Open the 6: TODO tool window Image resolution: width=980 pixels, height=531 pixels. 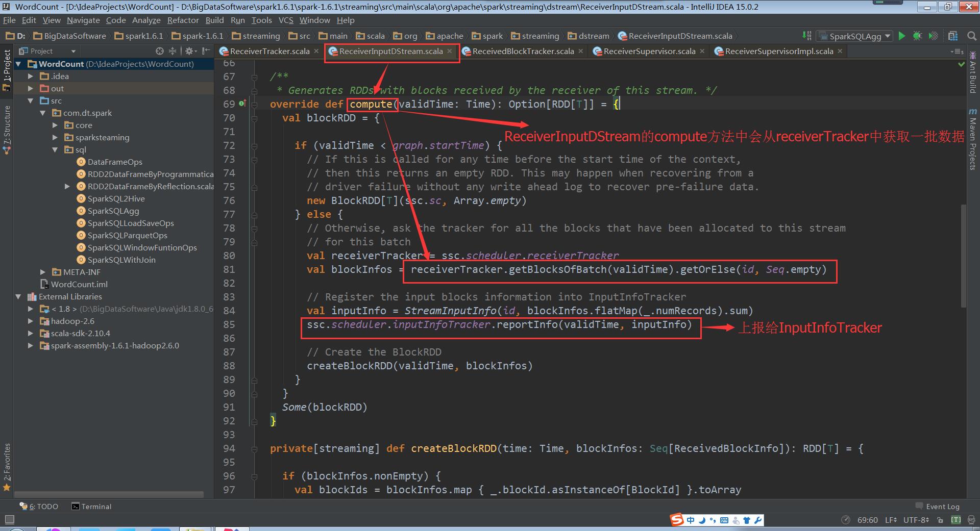(39, 507)
